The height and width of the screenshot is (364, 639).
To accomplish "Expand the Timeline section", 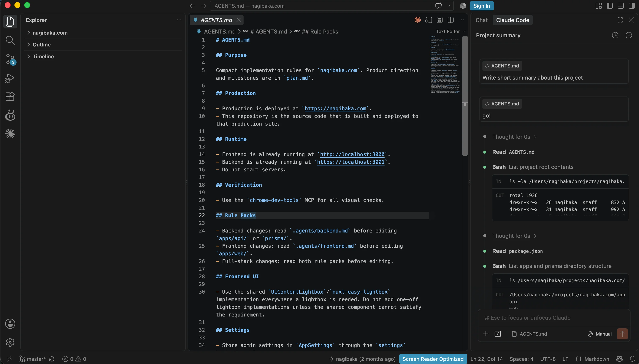I will point(103,56).
